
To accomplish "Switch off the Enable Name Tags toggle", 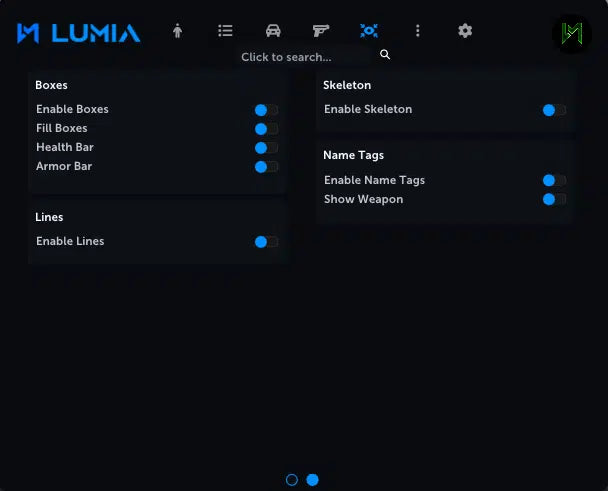I will pyautogui.click(x=554, y=181).
